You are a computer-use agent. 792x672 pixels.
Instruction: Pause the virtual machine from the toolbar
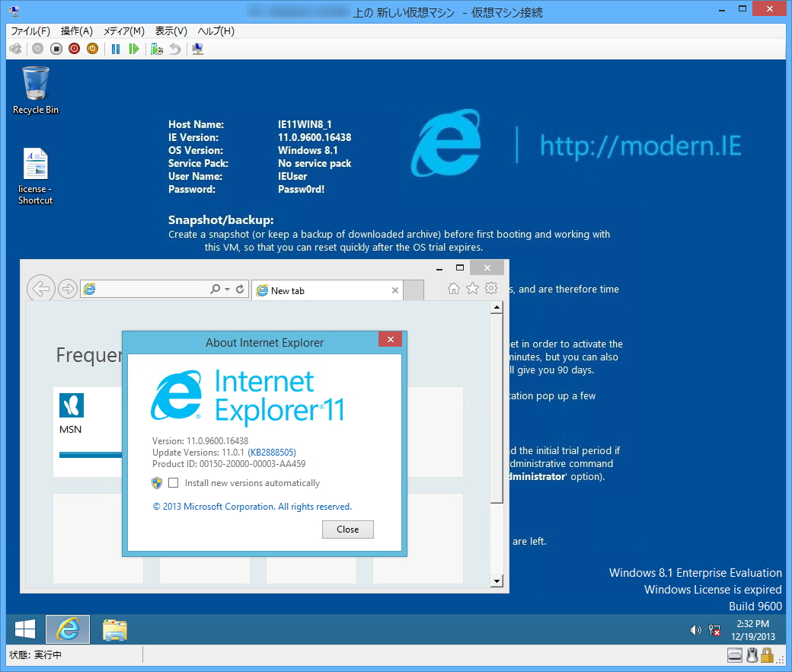(116, 48)
